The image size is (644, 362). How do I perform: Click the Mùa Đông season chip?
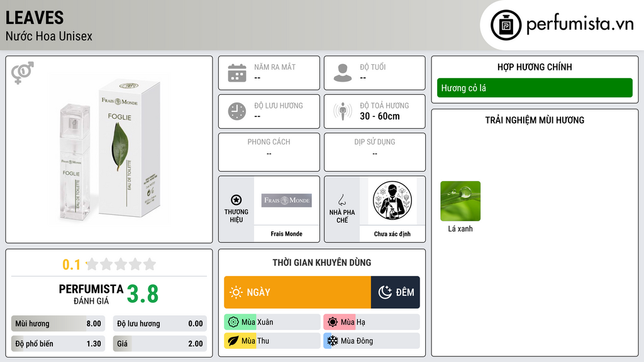point(372,341)
